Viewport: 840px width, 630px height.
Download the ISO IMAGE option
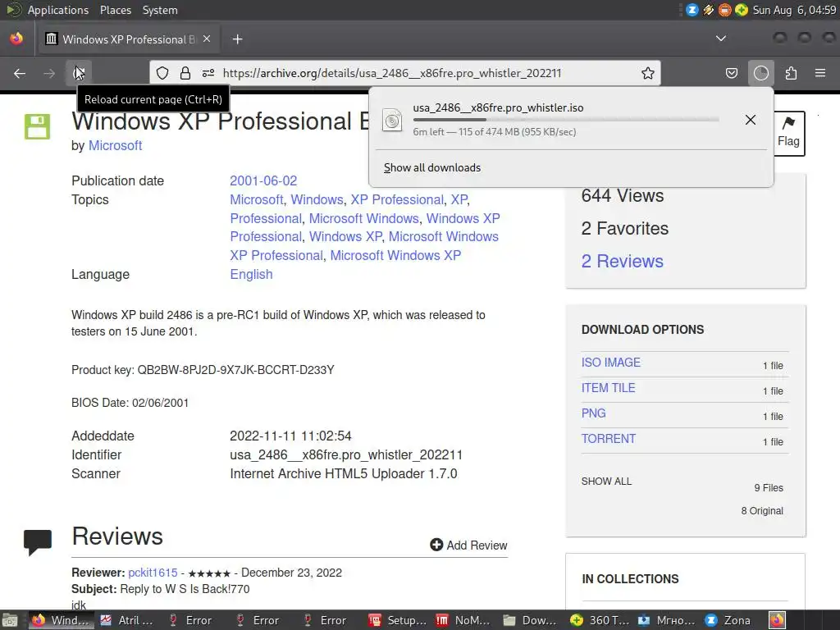coord(610,363)
